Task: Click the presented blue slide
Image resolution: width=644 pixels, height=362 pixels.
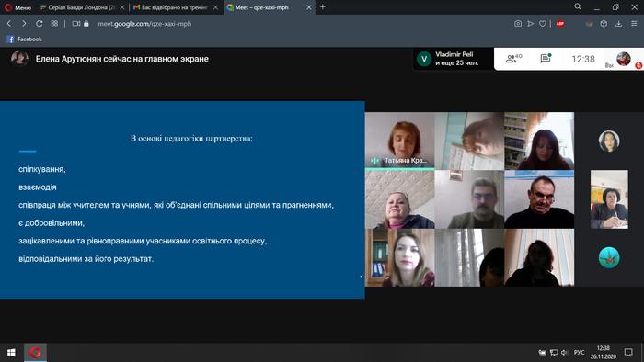Action: (x=182, y=199)
